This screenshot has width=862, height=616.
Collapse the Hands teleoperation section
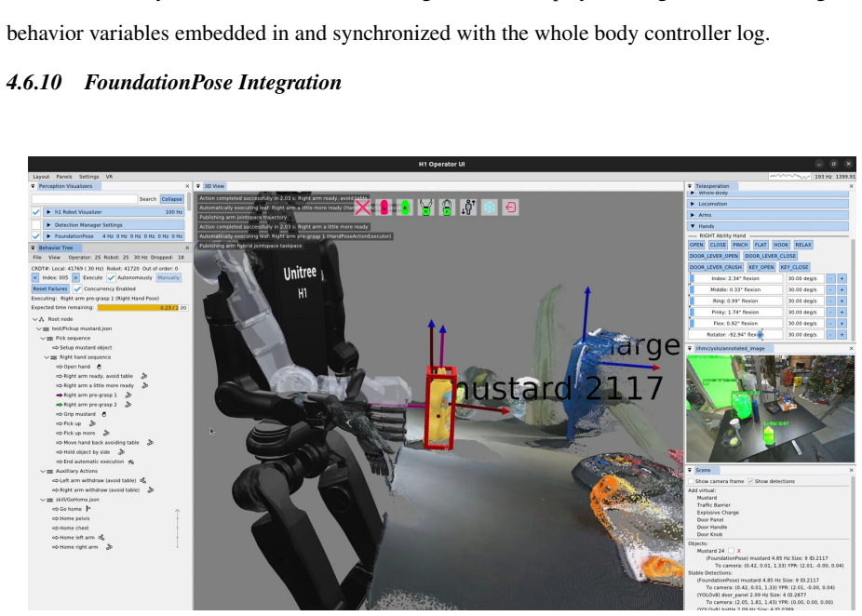[693, 226]
